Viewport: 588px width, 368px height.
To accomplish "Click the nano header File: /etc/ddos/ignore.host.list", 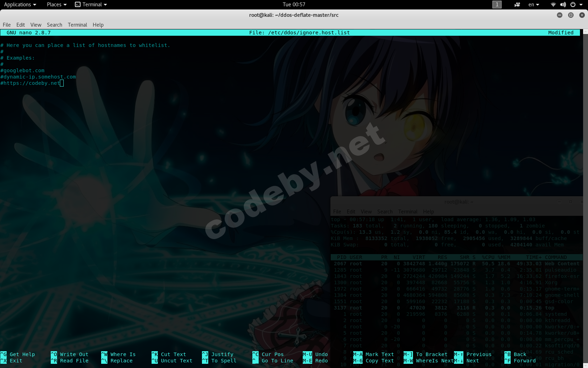I will [x=299, y=33].
